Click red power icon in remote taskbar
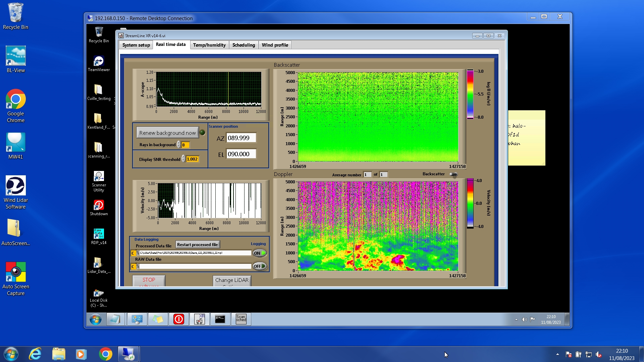The image size is (644, 362). click(179, 319)
